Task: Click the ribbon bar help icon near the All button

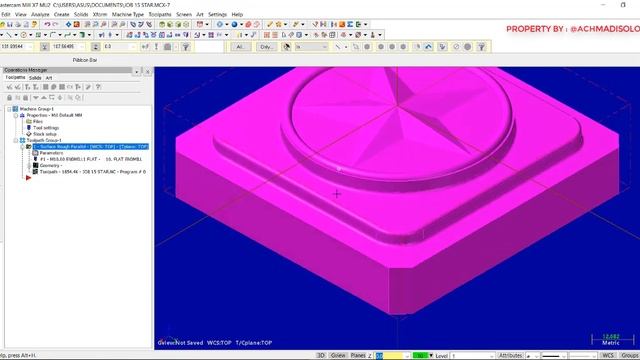Action: pyautogui.click(x=186, y=47)
